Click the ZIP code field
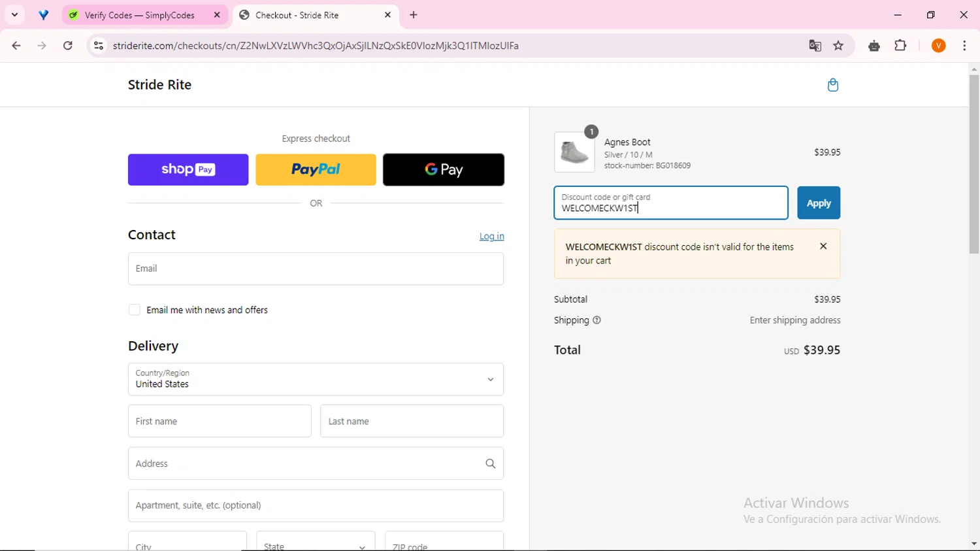Screen dimensions: 980x551 pyautogui.click(x=444, y=541)
